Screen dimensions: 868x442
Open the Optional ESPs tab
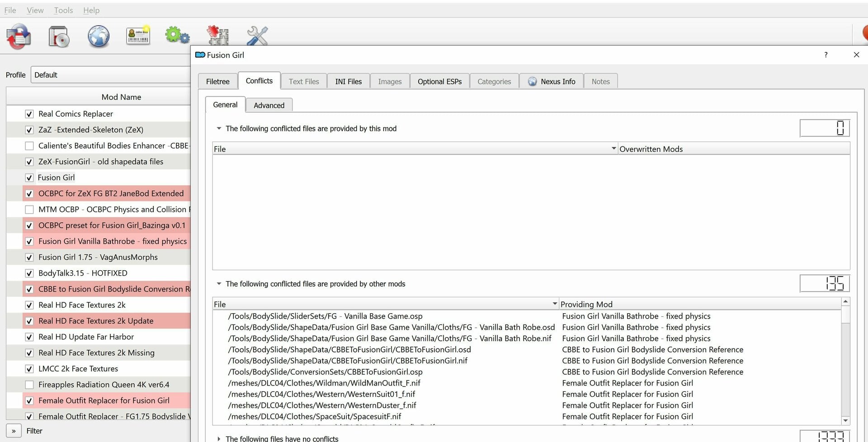pyautogui.click(x=440, y=81)
